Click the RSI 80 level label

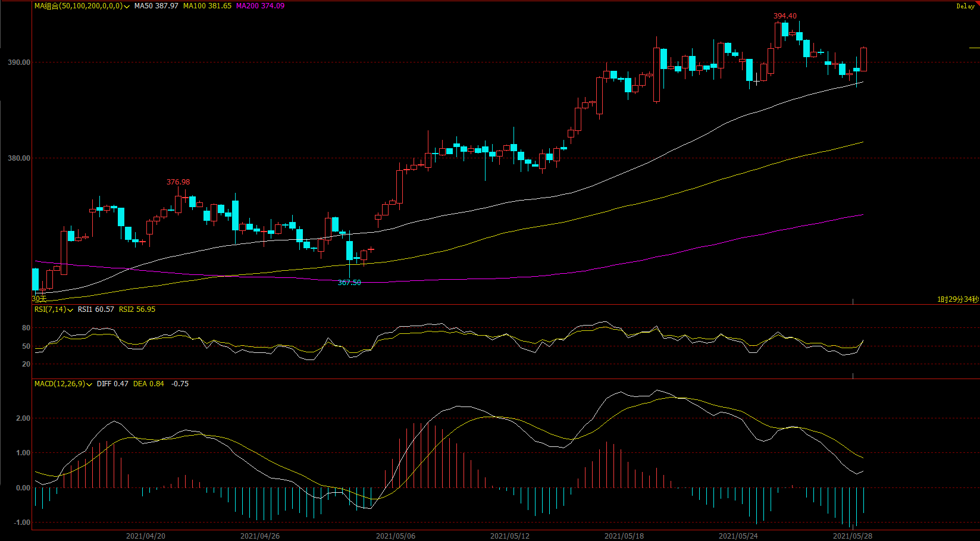[x=26, y=329]
